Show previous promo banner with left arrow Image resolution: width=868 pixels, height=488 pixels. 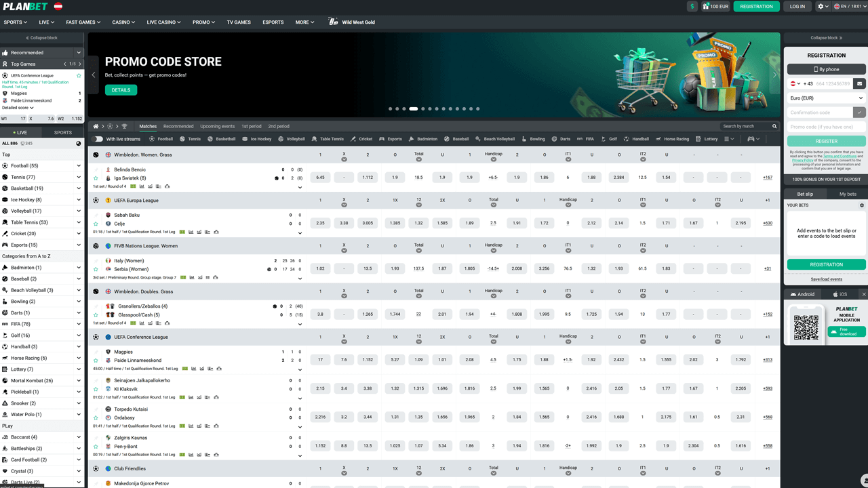[x=94, y=75]
